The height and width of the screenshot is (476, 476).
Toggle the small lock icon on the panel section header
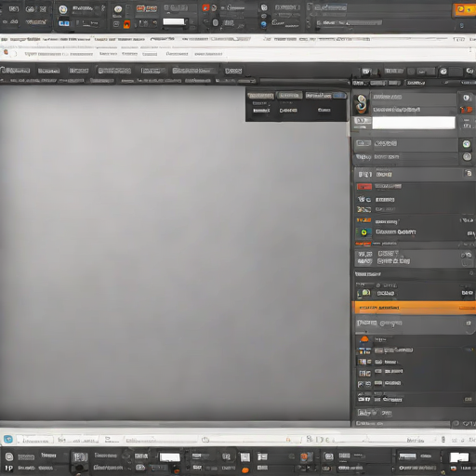469,173
